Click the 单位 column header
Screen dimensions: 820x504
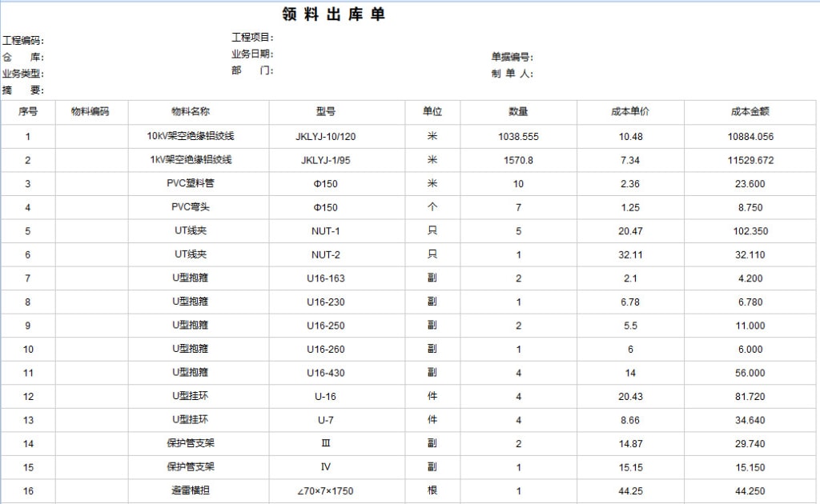click(x=432, y=112)
